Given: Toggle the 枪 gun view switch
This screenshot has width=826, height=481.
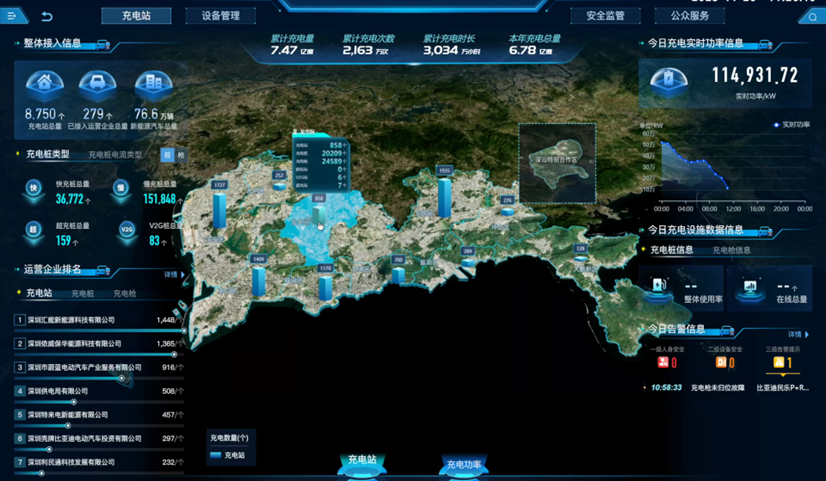Looking at the screenshot, I should (180, 155).
